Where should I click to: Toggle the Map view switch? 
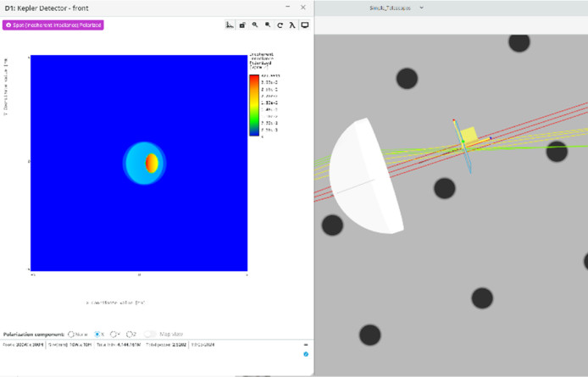pos(150,334)
